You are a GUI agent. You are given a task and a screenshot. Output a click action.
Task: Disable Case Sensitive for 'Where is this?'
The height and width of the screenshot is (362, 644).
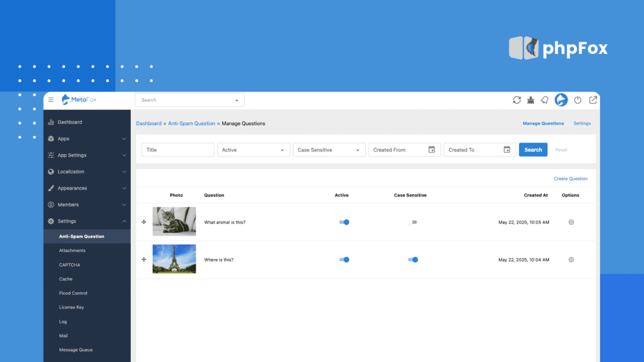pos(413,260)
